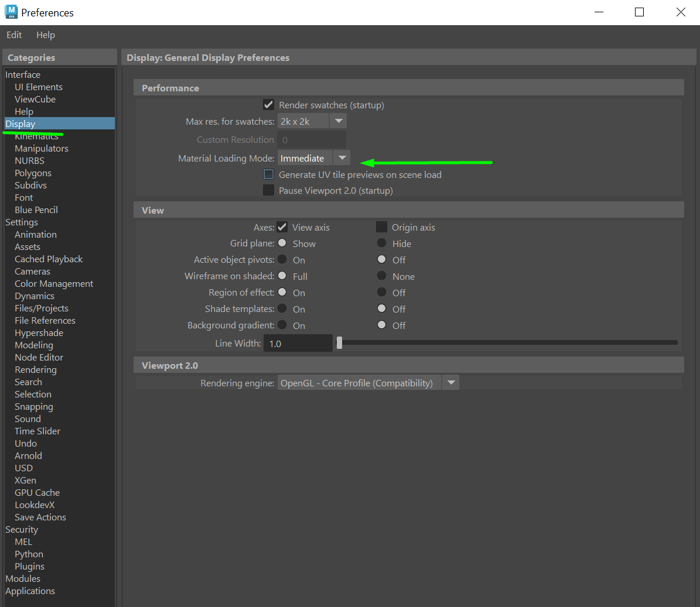Image resolution: width=700 pixels, height=607 pixels.
Task: Uncheck the View axis option
Action: coord(282,227)
